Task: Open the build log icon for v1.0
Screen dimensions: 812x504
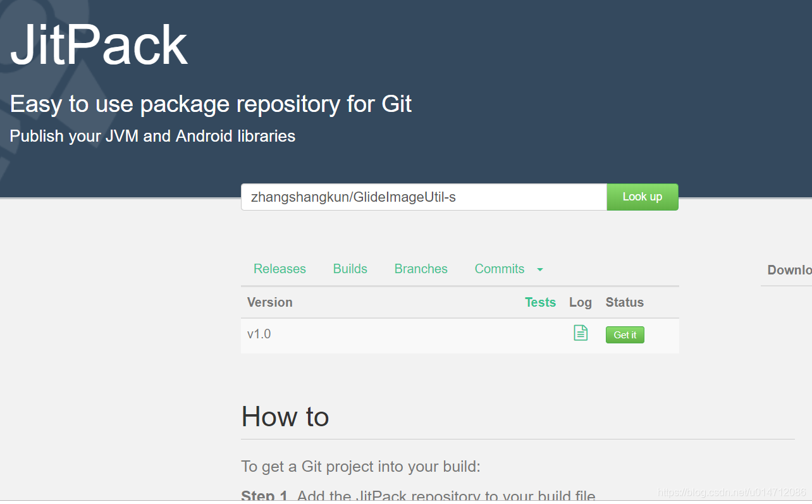Action: [581, 333]
